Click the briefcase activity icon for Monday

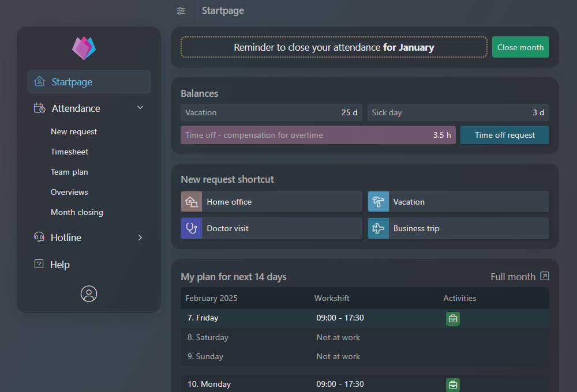click(453, 385)
